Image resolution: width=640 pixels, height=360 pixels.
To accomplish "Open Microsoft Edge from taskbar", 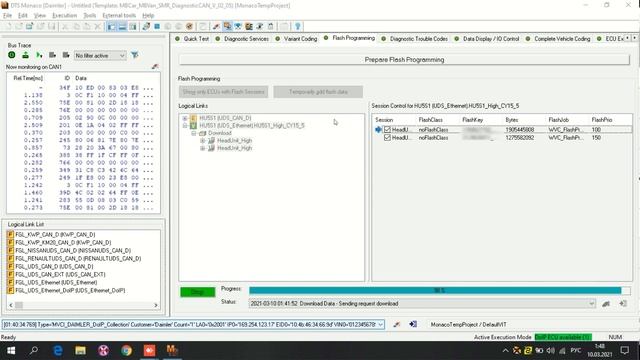I will point(58,350).
